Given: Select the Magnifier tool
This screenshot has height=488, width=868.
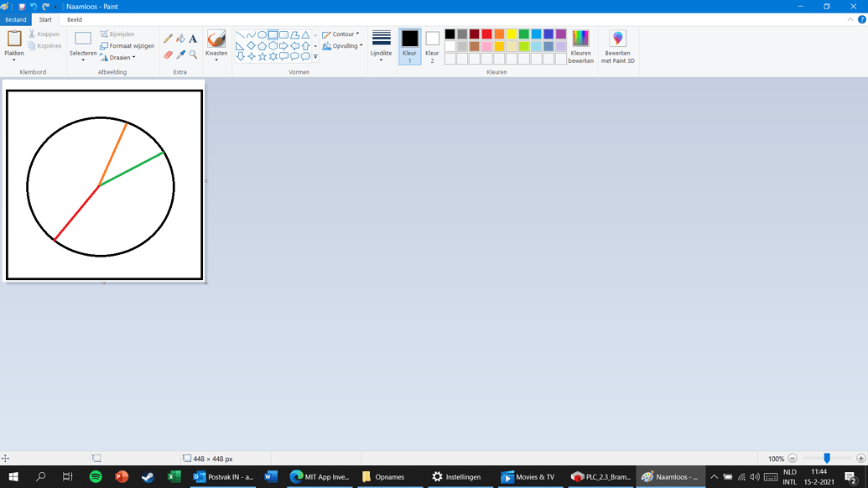Looking at the screenshot, I should coord(193,55).
